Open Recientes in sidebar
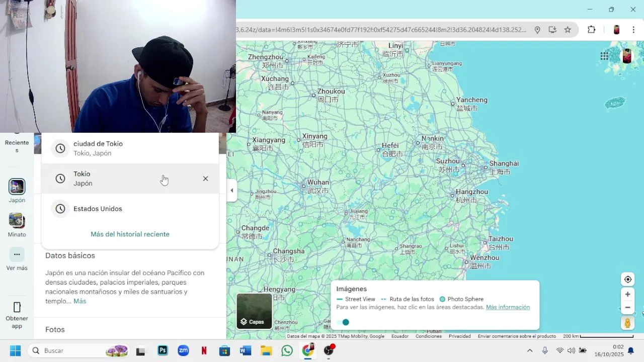644x362 pixels. tap(17, 144)
